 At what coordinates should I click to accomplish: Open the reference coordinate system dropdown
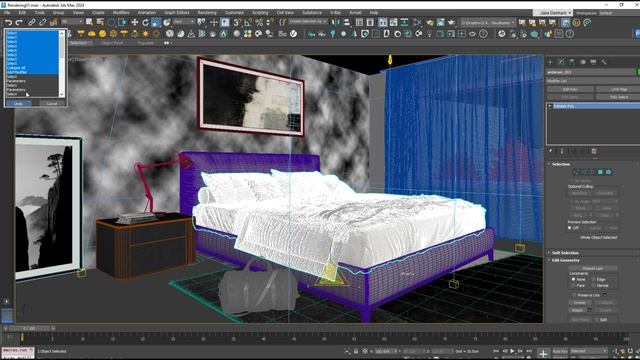(x=184, y=22)
